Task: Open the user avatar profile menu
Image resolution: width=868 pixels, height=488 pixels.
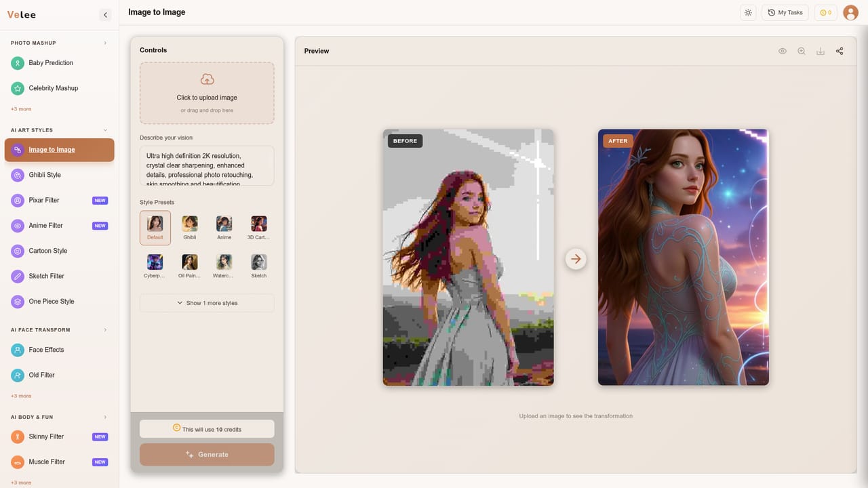Action: 850,12
